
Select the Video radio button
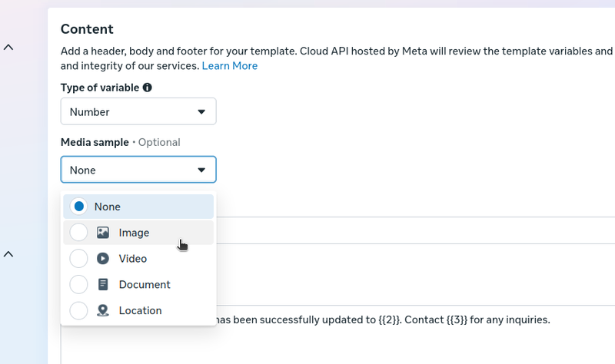(78, 259)
